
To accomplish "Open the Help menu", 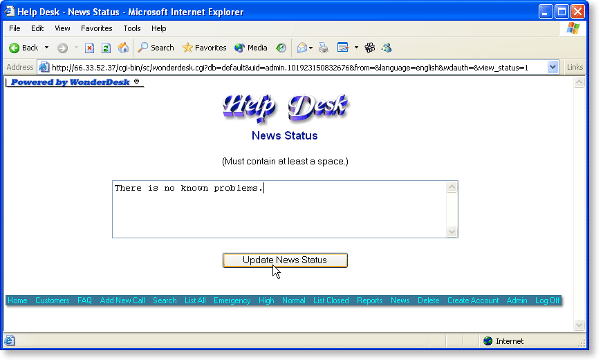I will click(x=159, y=28).
